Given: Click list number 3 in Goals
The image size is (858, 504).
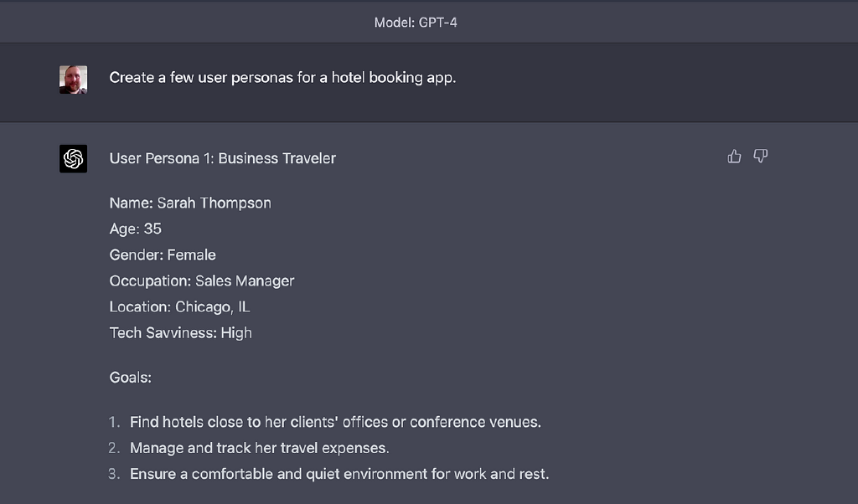Looking at the screenshot, I should (x=115, y=474).
